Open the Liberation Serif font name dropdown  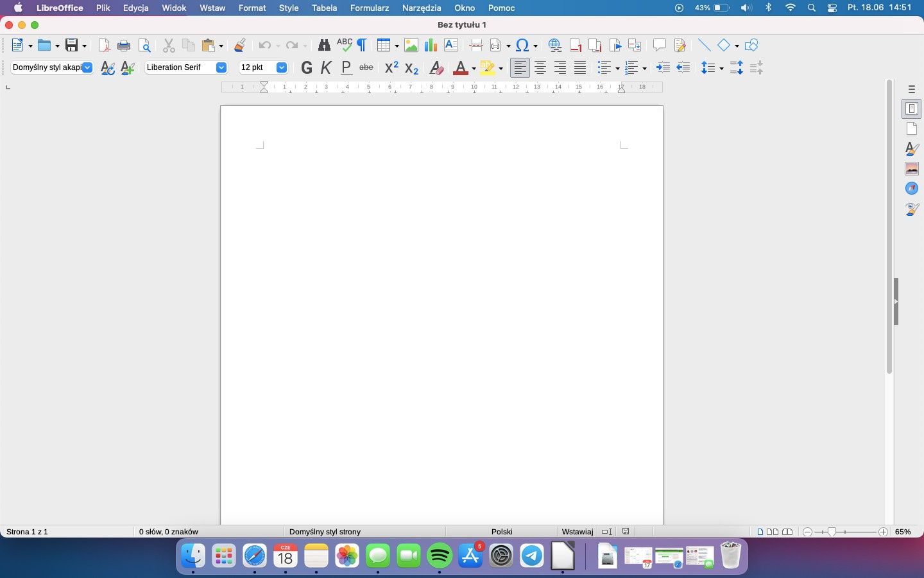tap(221, 67)
